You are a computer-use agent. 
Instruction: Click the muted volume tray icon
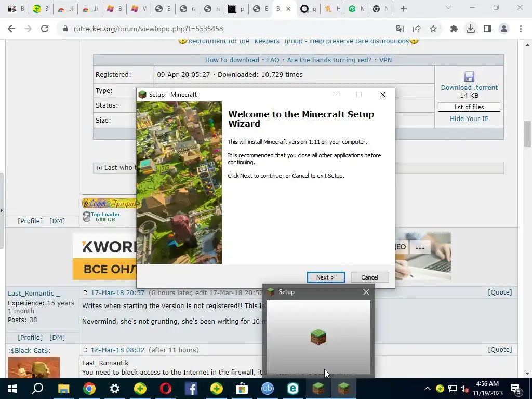tap(464, 389)
